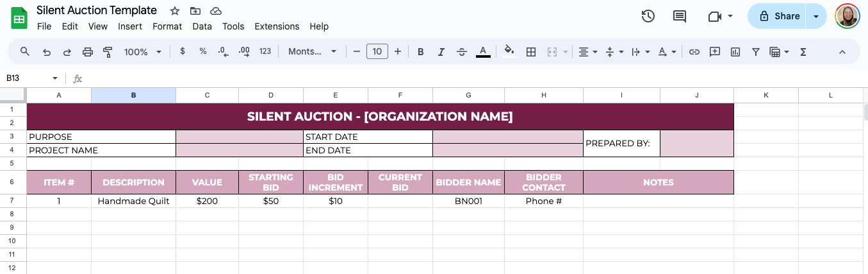
Task: Click the Share button
Action: pyautogui.click(x=779, y=17)
